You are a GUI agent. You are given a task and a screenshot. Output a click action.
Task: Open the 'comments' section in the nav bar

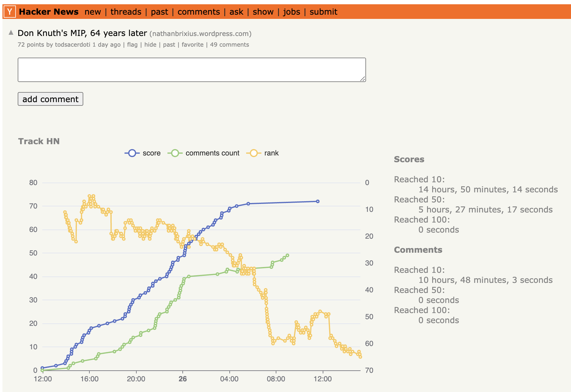[x=199, y=12]
